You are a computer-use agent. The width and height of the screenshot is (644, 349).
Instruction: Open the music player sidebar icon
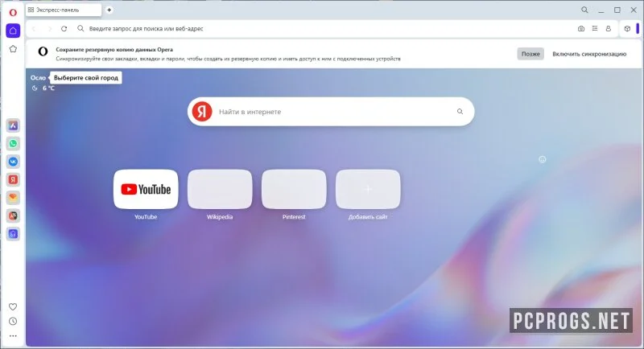(x=13, y=234)
